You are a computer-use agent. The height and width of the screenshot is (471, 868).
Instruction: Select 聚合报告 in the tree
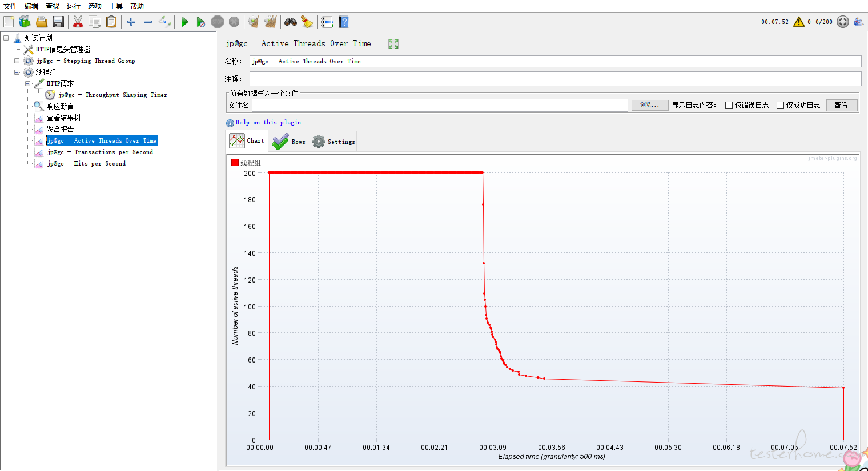click(60, 129)
